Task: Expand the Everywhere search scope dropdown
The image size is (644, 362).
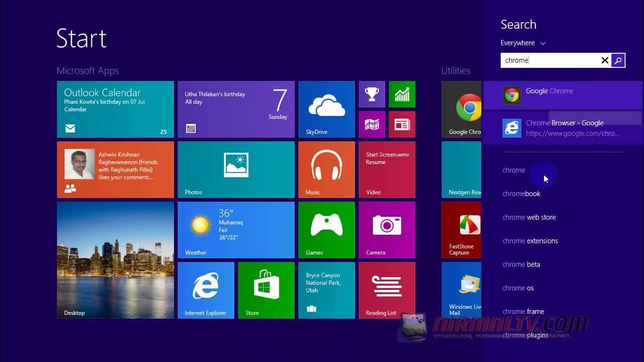Action: pyautogui.click(x=523, y=43)
